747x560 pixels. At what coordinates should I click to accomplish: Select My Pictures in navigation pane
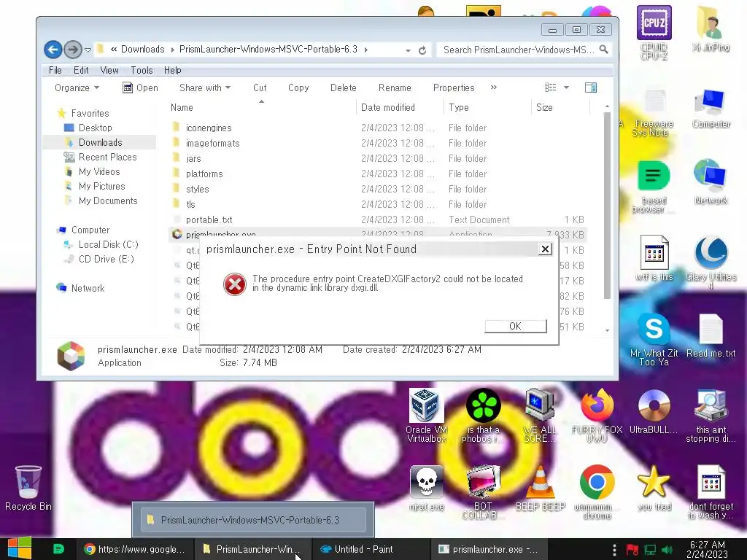101,186
